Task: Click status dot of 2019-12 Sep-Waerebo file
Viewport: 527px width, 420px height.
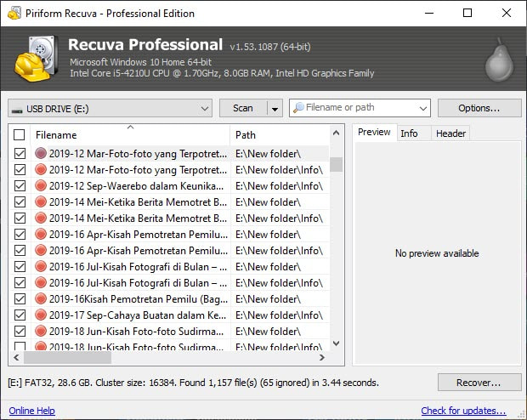Action: click(x=41, y=185)
